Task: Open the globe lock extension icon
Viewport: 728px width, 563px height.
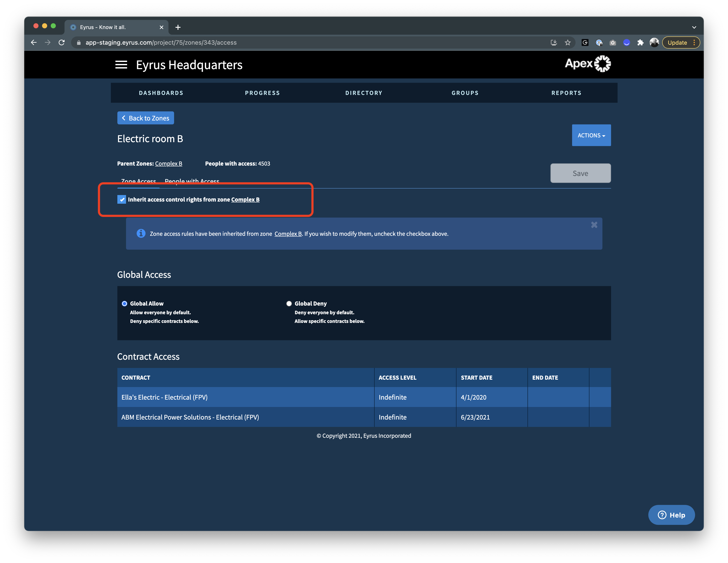Action: coord(599,42)
